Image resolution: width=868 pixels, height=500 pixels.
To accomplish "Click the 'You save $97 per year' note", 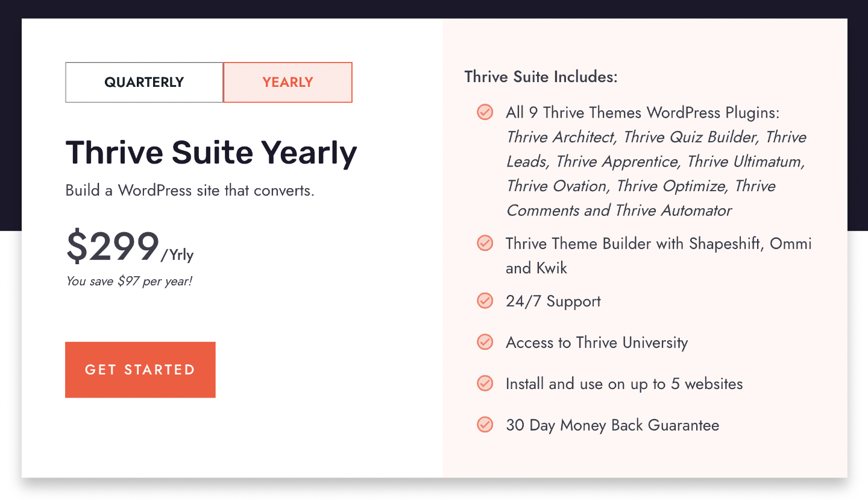I will (129, 281).
